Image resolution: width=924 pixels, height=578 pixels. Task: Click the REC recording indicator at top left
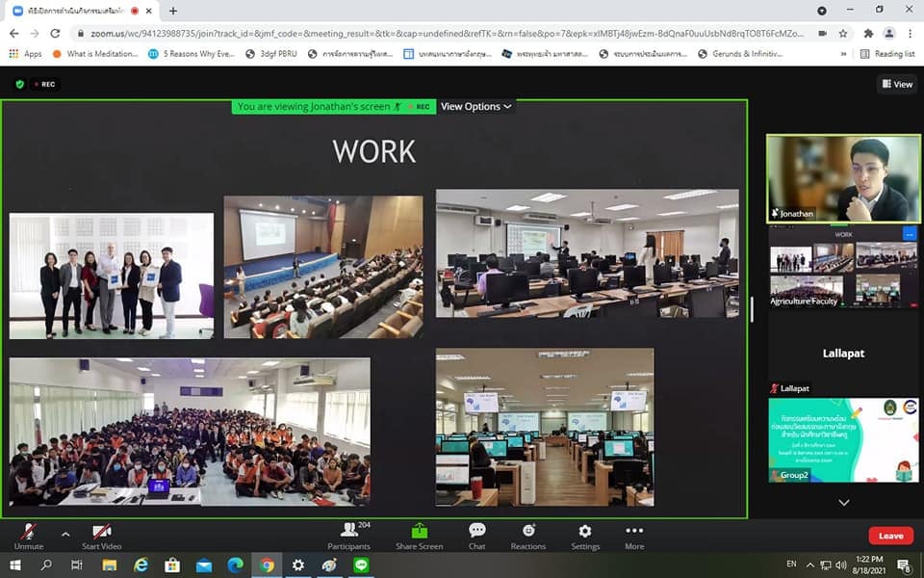click(45, 85)
